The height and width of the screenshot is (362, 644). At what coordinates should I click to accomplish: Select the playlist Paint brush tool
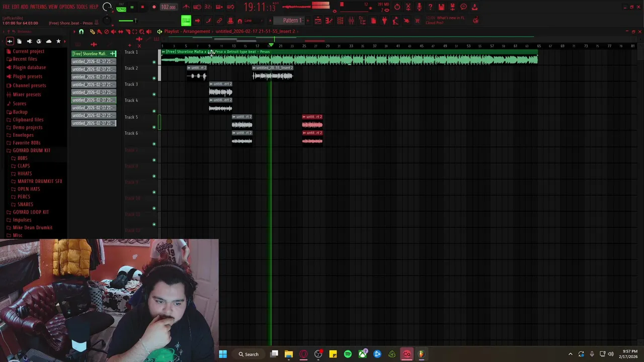click(x=99, y=32)
